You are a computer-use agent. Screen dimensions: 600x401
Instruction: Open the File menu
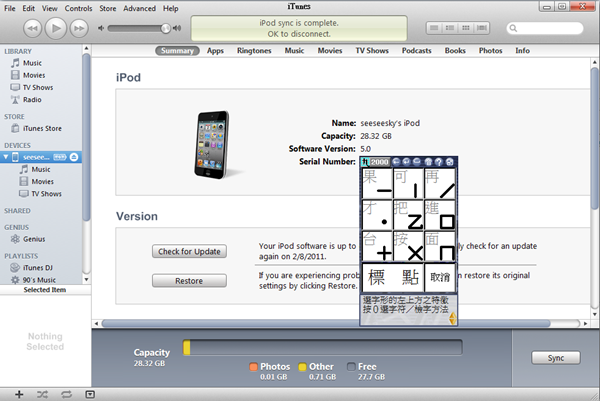(10, 8)
